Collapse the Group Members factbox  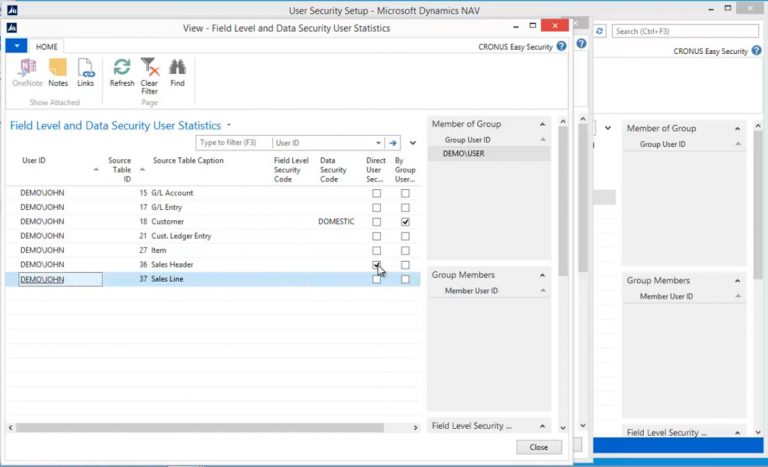(x=543, y=275)
